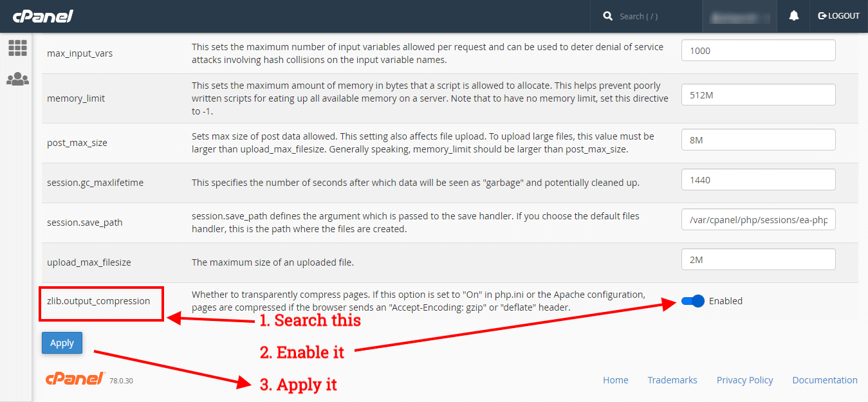
Task: Click the search magnifier icon
Action: [608, 16]
